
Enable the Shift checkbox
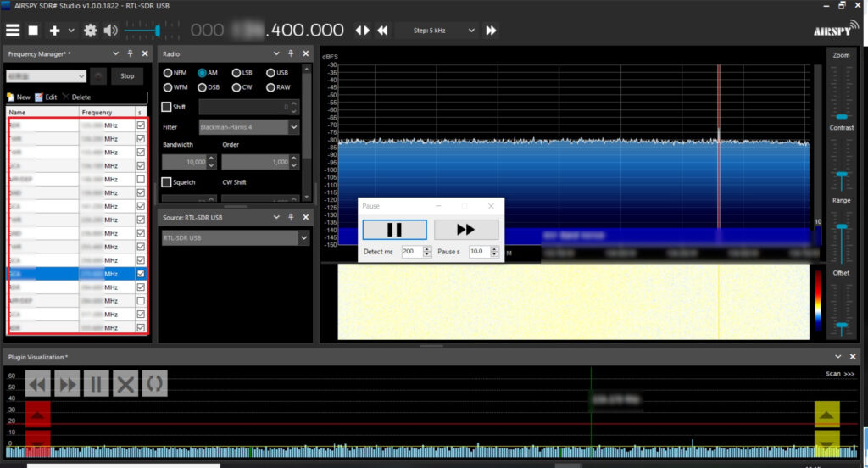click(x=166, y=107)
